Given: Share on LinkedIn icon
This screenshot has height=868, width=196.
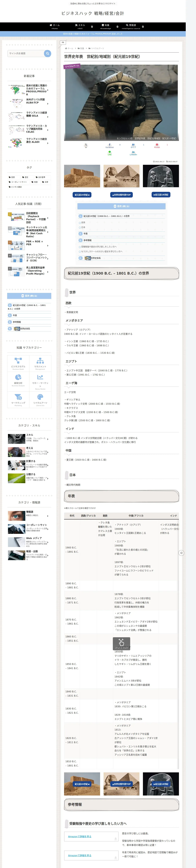Looking at the screenshot, I should point(133,153).
